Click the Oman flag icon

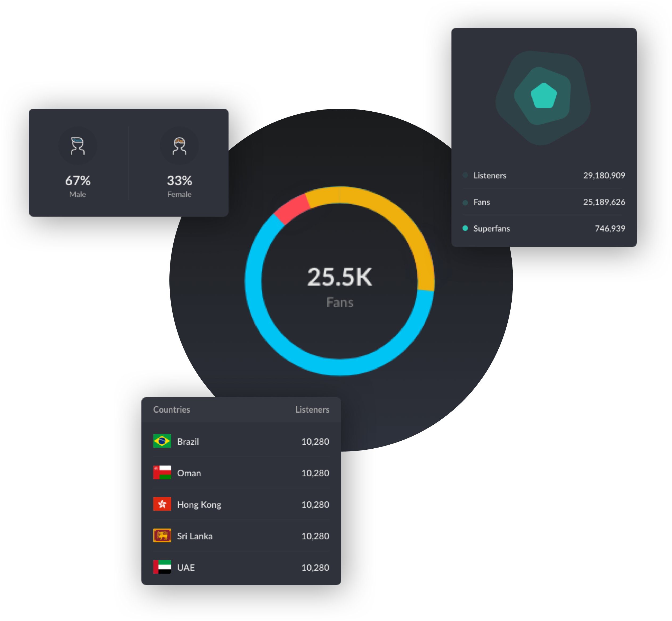tap(162, 472)
